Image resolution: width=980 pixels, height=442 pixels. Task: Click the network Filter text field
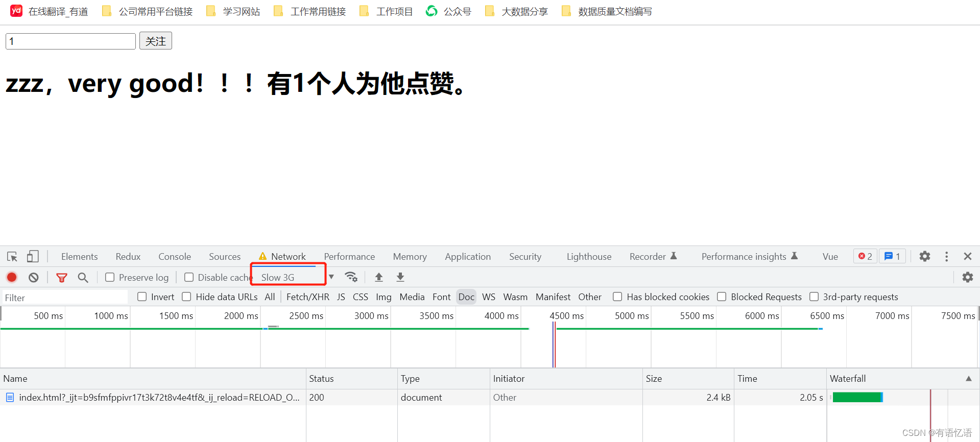[64, 297]
